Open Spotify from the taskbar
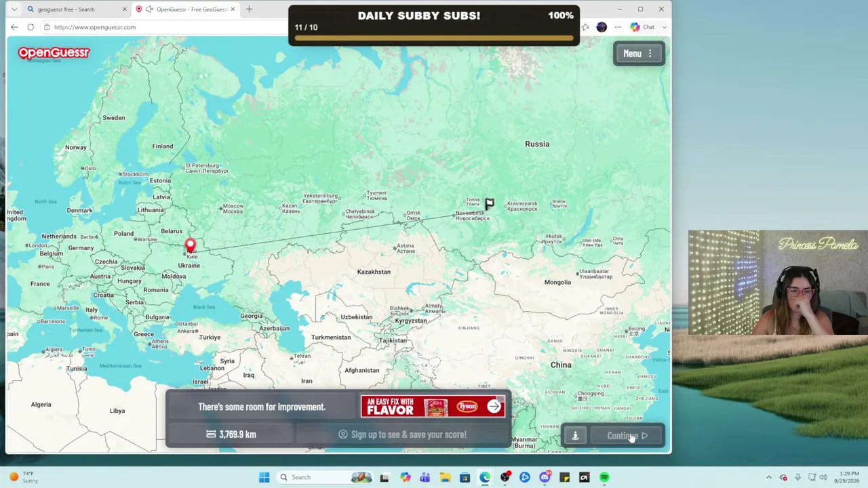 pos(604,477)
